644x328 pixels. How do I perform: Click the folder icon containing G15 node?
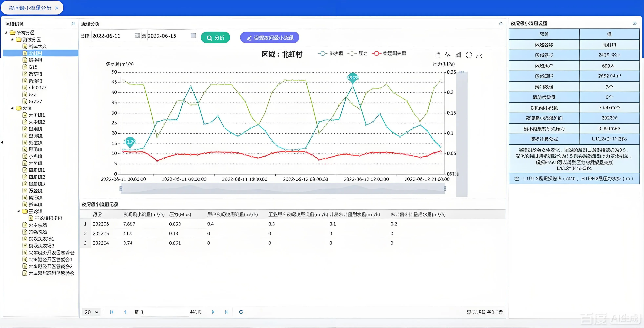[19, 40]
